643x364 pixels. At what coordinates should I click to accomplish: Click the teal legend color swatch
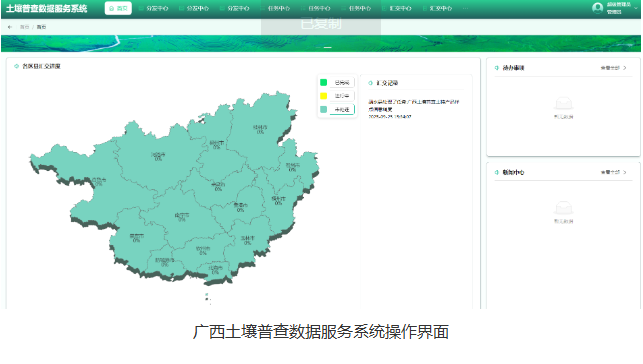[x=323, y=109]
